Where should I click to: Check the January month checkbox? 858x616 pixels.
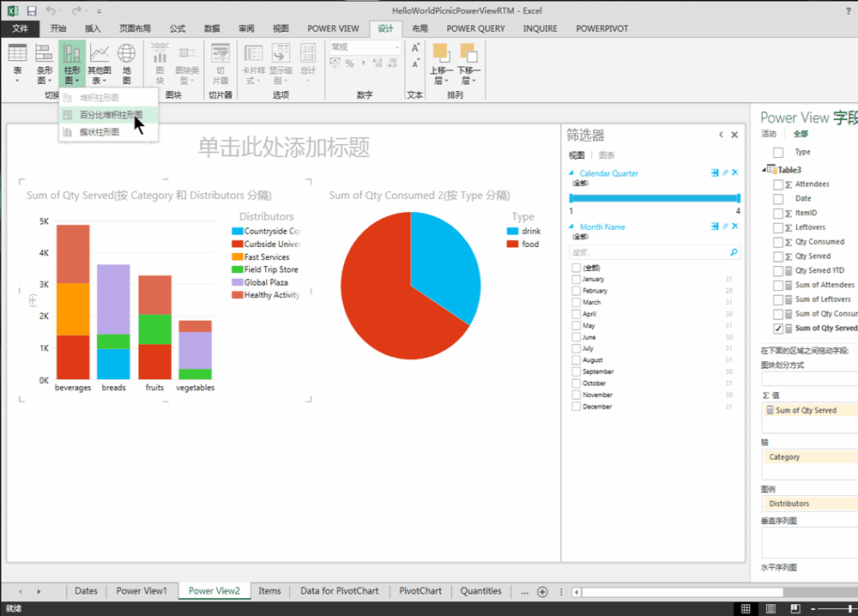point(576,279)
